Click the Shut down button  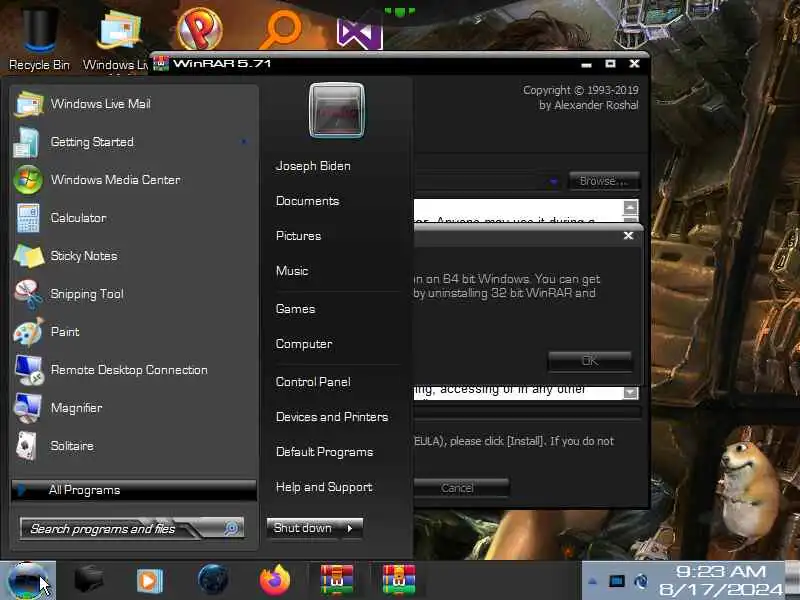303,528
